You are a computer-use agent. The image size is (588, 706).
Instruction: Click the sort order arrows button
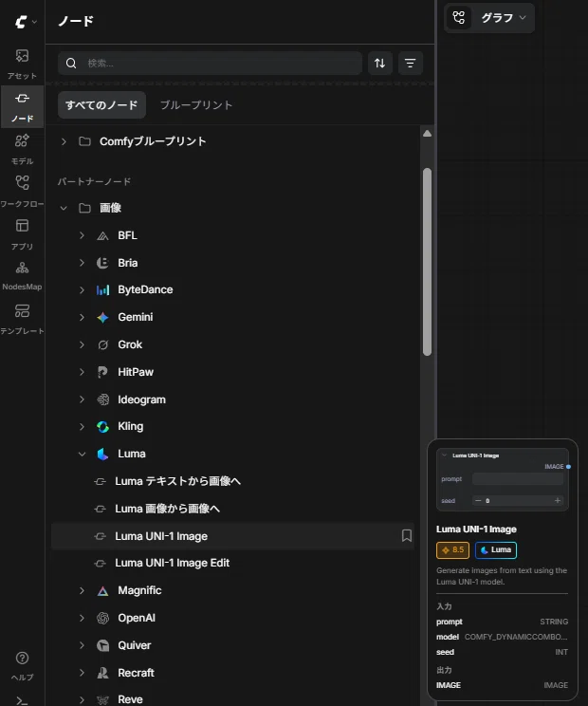[x=379, y=63]
